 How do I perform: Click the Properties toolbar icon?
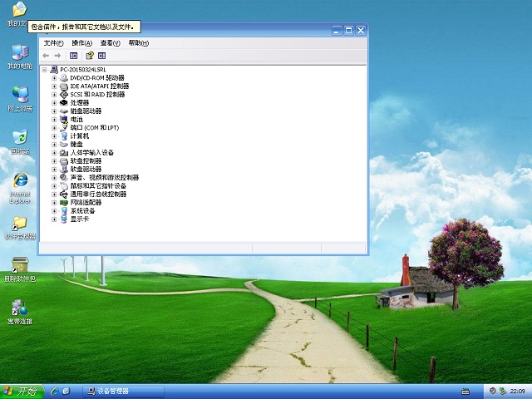(89, 56)
